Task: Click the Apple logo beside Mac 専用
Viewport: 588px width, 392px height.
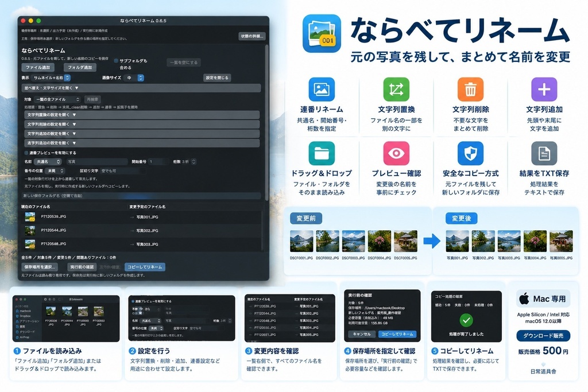Action: click(x=524, y=298)
